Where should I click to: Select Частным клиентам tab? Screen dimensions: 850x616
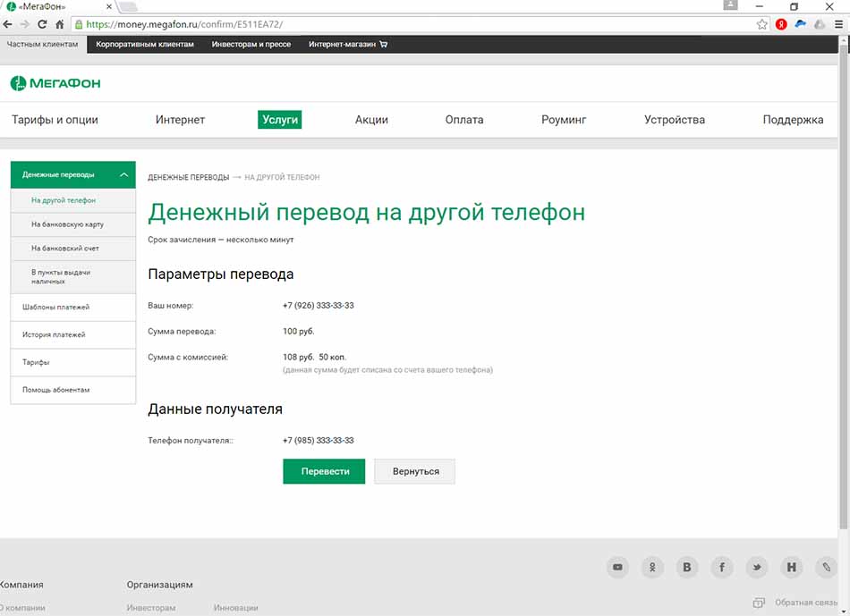(x=42, y=45)
